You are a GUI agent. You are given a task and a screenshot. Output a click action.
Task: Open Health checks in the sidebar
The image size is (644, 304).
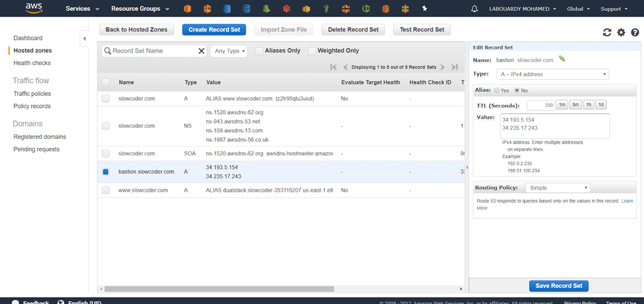[32, 63]
